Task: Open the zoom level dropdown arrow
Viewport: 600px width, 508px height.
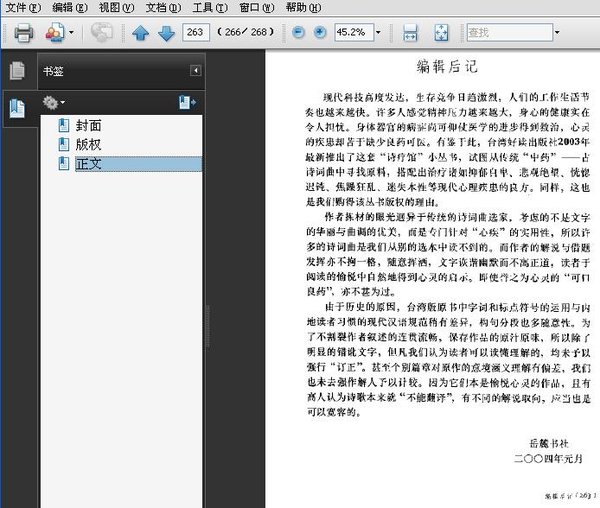Action: 378,32
